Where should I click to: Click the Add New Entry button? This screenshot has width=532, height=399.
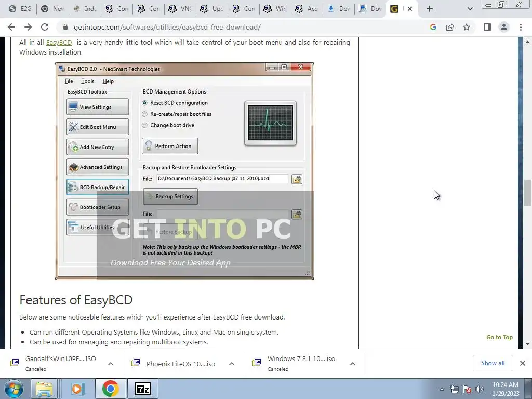(98, 147)
